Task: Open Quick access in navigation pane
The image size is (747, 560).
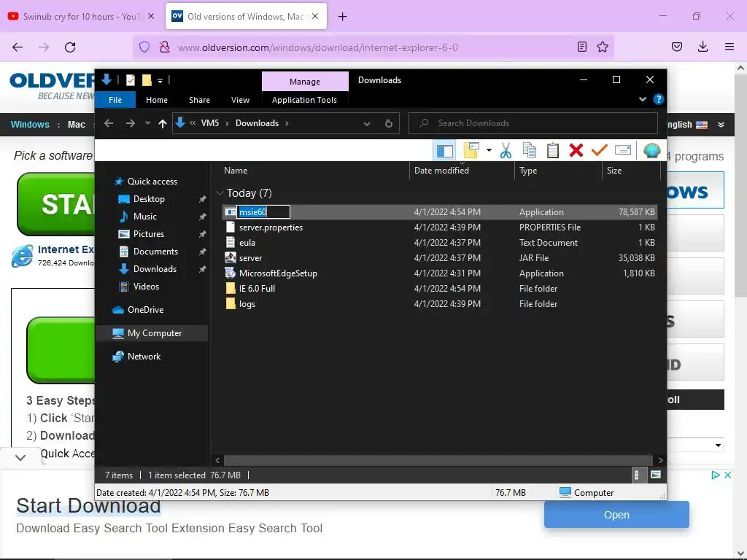Action: 152,182
